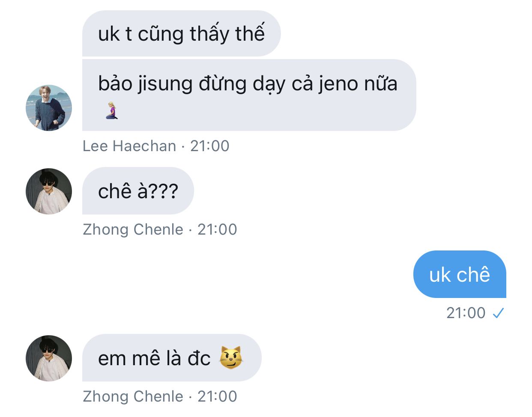Click the "Lee Haechan" sender name
The image size is (532, 417).
129,146
